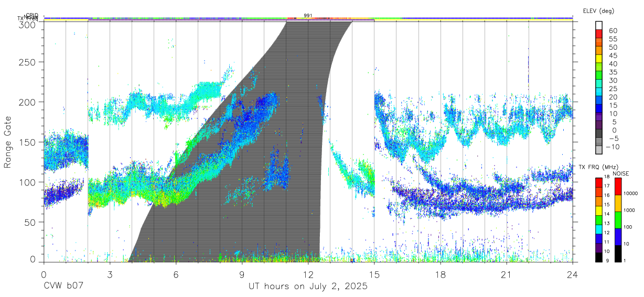Click the blue elevation swatch between 15 and 20
644x297 pixels.
[599, 100]
